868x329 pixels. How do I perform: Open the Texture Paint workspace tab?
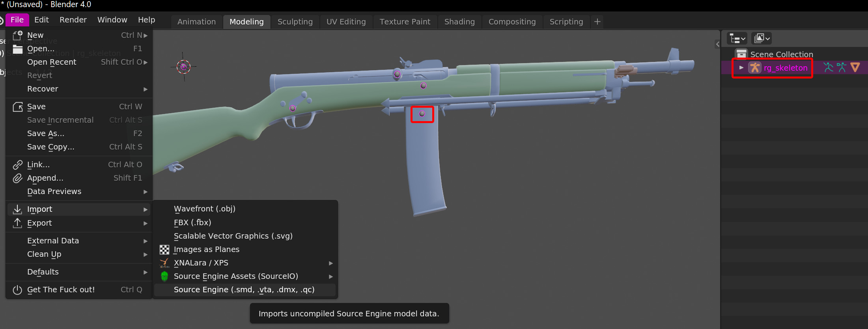tap(405, 22)
